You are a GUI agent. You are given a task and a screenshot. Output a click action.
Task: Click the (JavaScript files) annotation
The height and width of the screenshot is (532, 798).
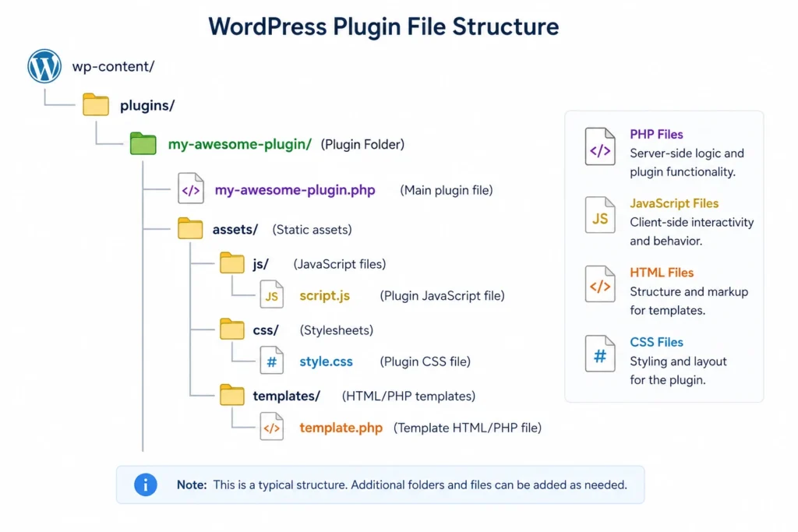340,264
